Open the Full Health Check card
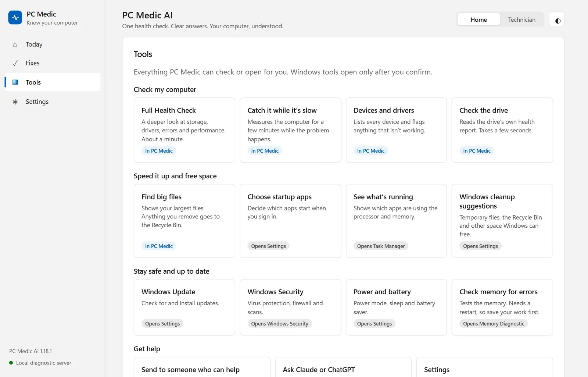The width and height of the screenshot is (588, 377). [184, 130]
